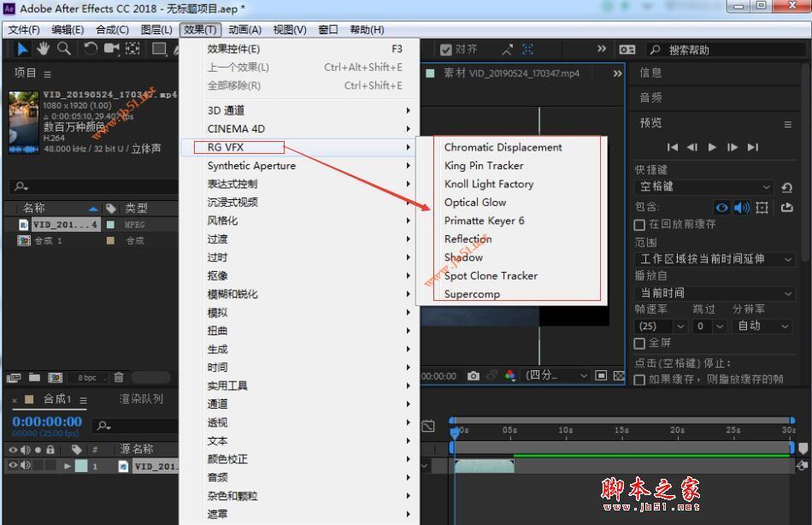
Task: Toggle region of interest icon in viewer
Action: 601,375
